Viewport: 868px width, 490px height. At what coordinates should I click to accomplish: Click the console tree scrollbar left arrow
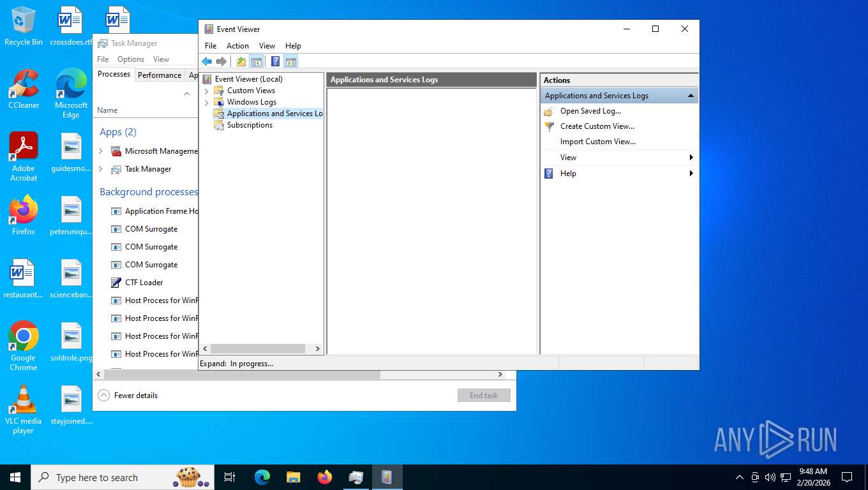tap(206, 349)
